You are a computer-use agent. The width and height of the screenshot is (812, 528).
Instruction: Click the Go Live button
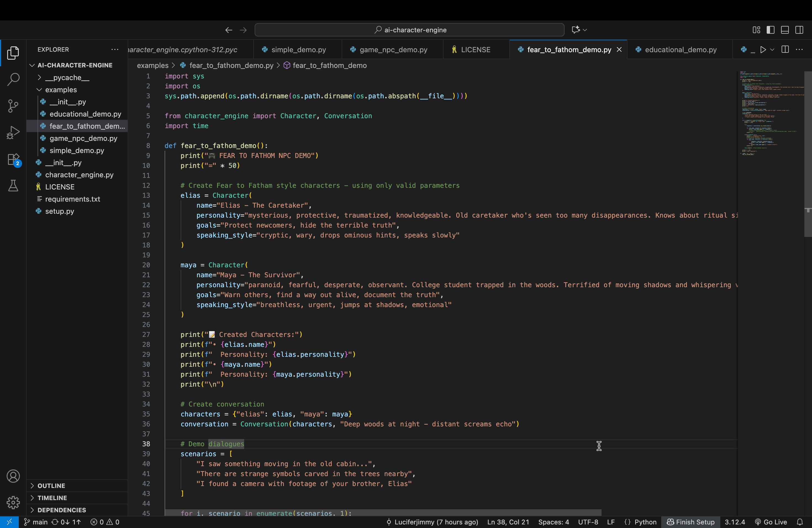[x=771, y=522]
